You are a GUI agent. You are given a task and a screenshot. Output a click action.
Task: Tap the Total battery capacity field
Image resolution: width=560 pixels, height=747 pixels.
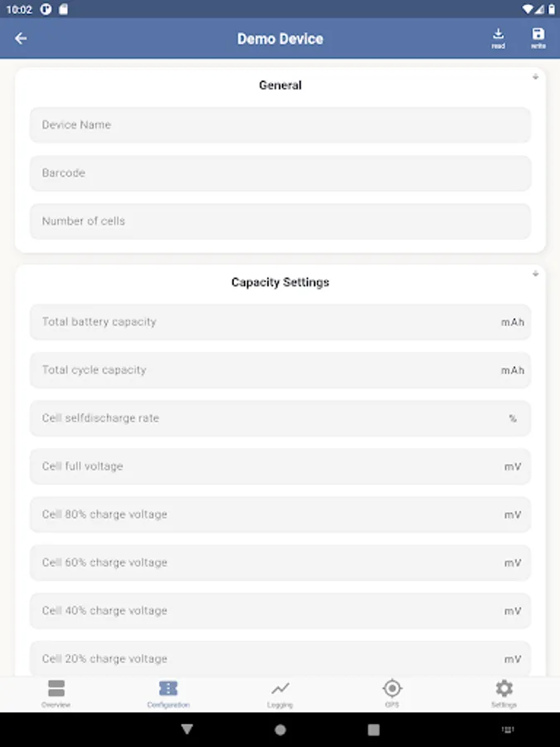pyautogui.click(x=265, y=322)
